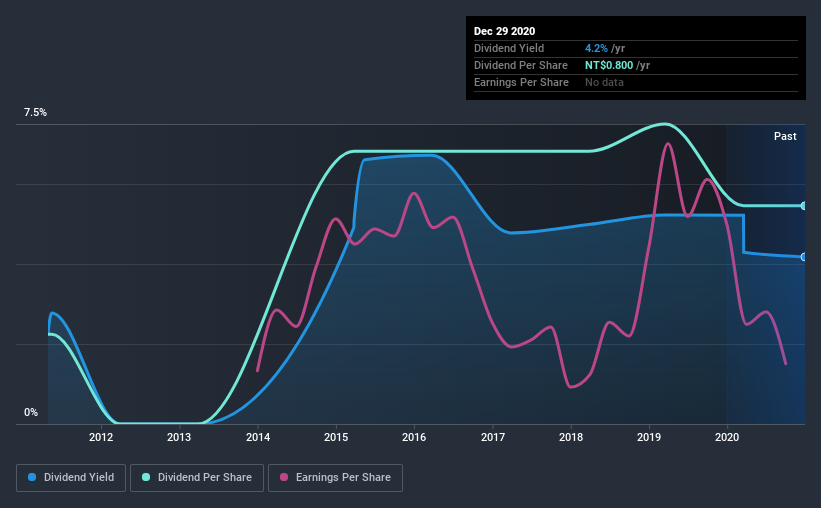Select the 2020 x-axis label
The image size is (821, 508).
tap(727, 437)
